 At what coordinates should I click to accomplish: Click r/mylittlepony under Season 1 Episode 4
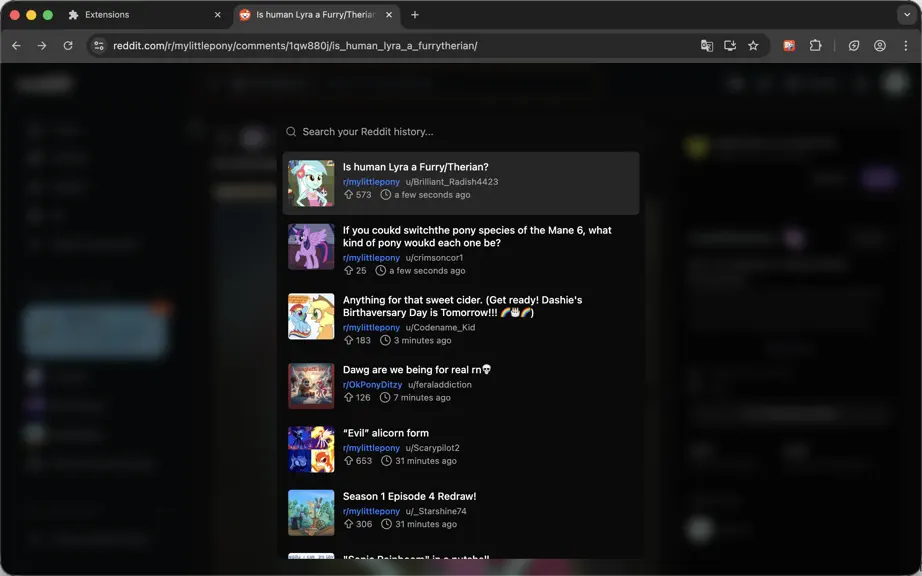(x=371, y=511)
